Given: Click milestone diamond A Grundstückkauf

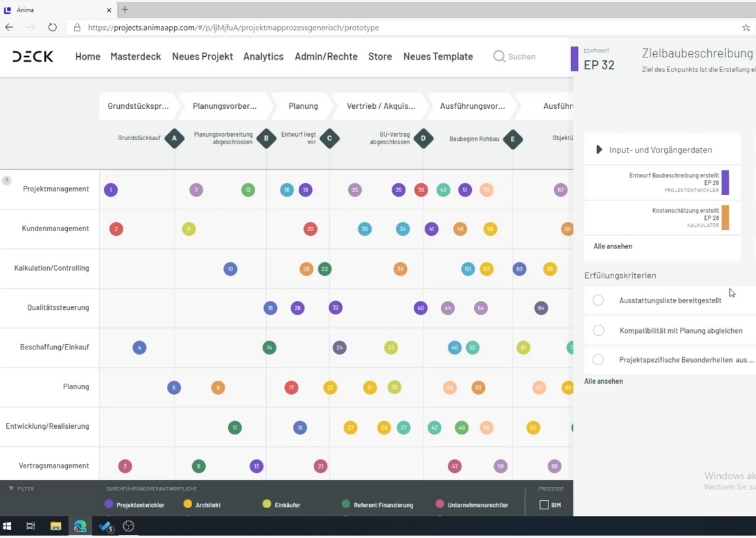Looking at the screenshot, I should click(x=174, y=139).
